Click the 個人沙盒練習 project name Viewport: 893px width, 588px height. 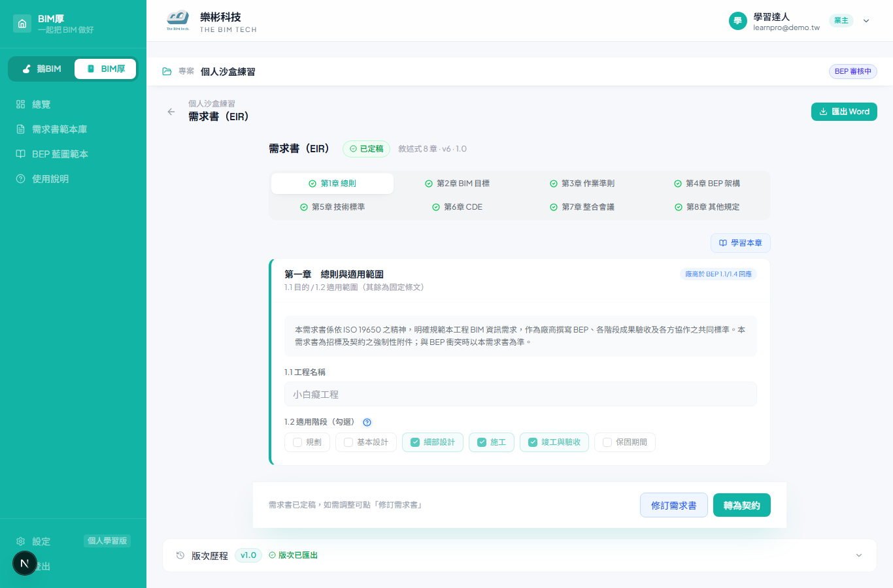[227, 72]
